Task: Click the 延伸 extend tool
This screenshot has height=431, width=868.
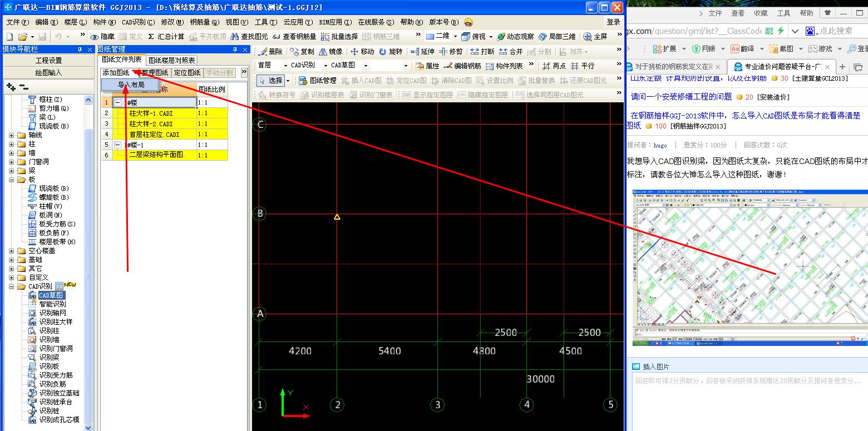Action: tap(422, 51)
